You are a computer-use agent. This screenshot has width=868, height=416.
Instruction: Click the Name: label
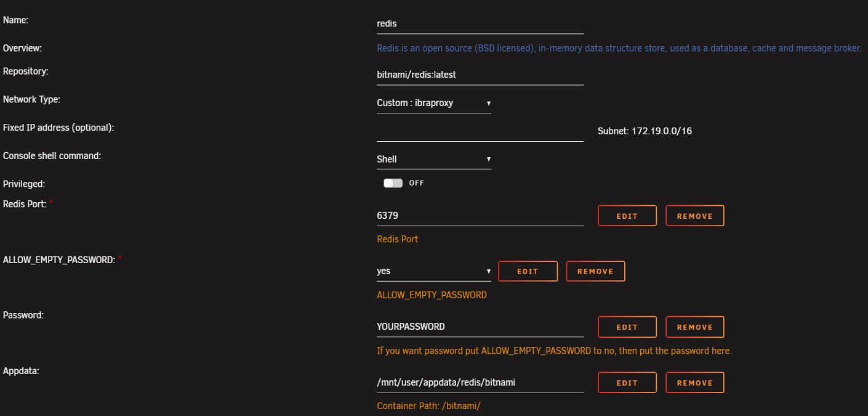click(x=16, y=20)
